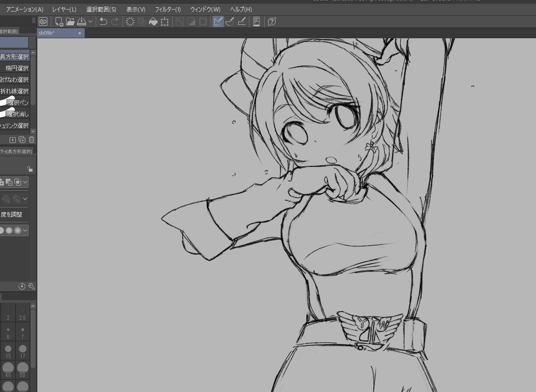This screenshot has height=392, width=536.
Task: Select brush size 40 preset
Action: [8, 370]
